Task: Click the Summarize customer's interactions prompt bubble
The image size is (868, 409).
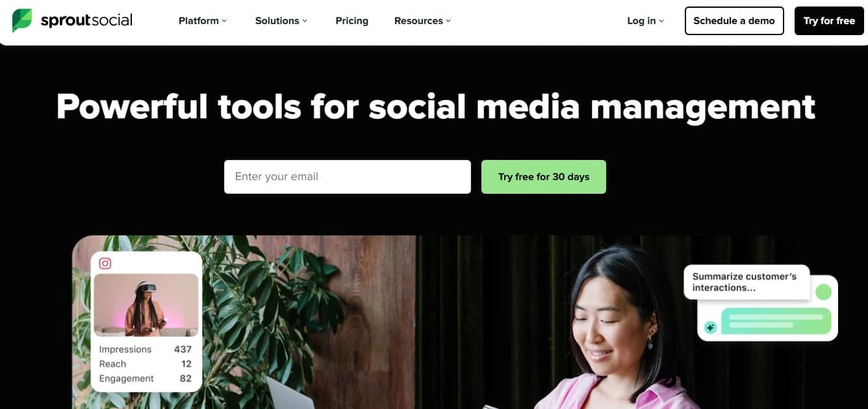Action: pos(747,282)
